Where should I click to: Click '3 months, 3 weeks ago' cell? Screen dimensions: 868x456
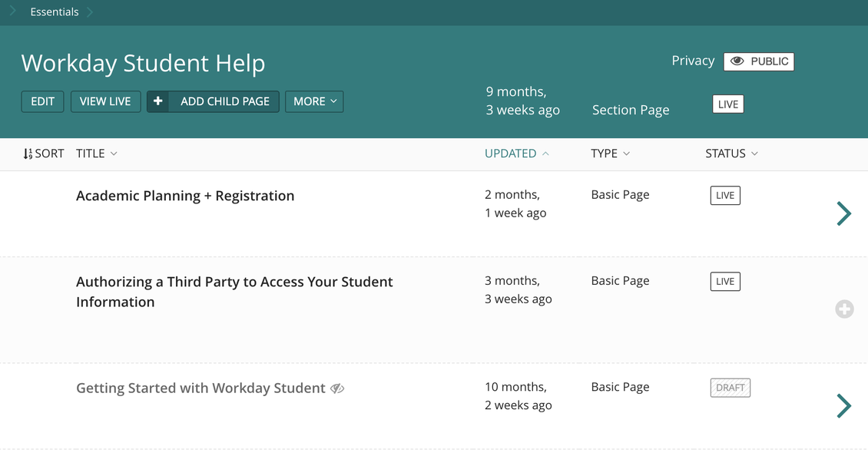pos(518,290)
